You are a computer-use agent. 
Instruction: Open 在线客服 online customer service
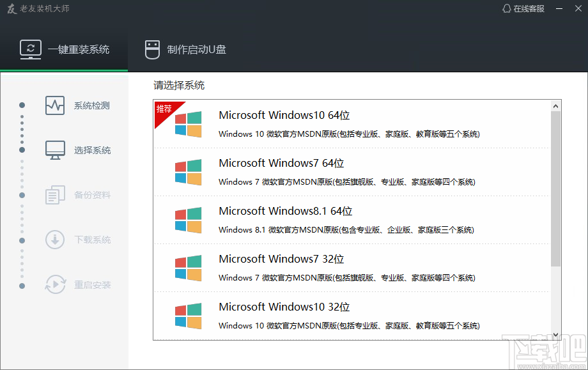coord(523,8)
